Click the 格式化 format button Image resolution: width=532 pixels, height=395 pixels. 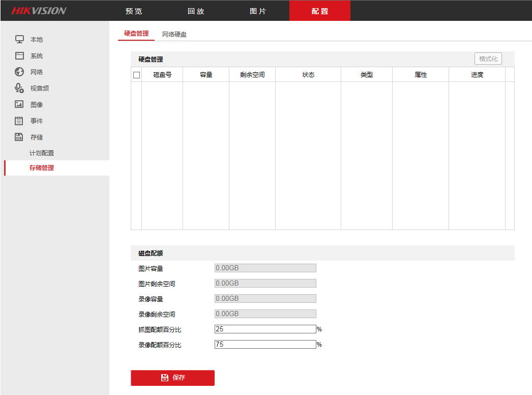(x=487, y=58)
